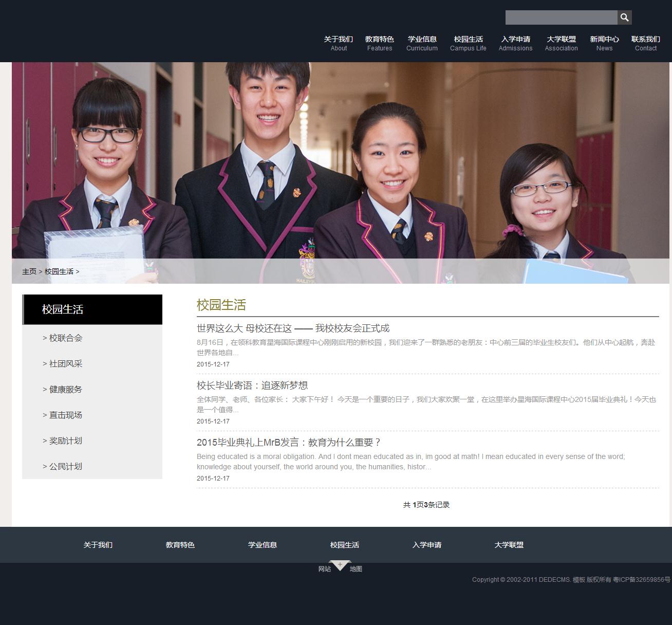This screenshot has height=625, width=672.
Task: Open the 世界这么大 母校还在这 article
Action: [x=293, y=328]
